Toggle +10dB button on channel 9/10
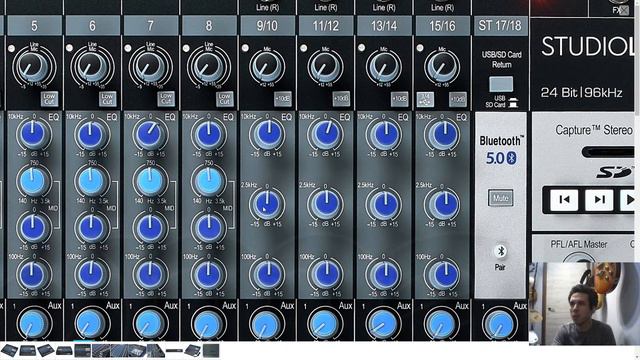Image resolution: width=640 pixels, height=360 pixels. (283, 99)
